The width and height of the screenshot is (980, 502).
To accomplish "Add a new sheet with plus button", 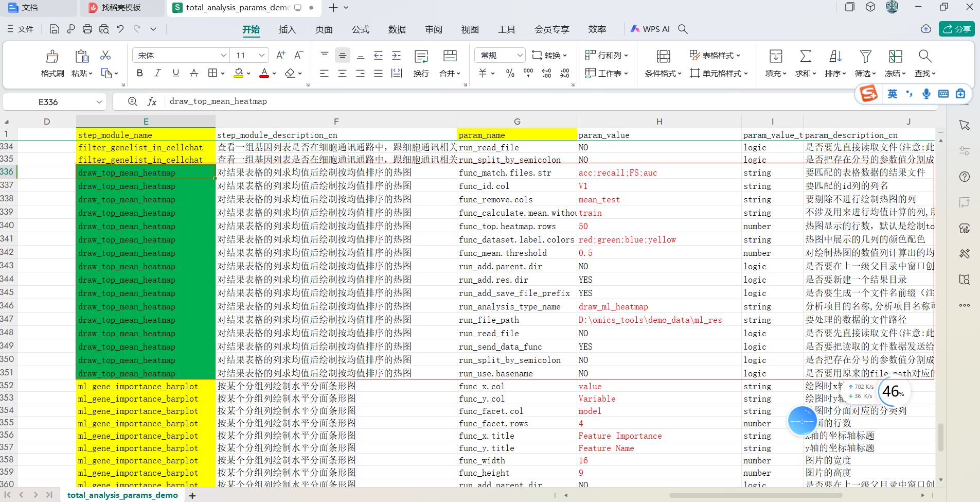I will coord(192,495).
